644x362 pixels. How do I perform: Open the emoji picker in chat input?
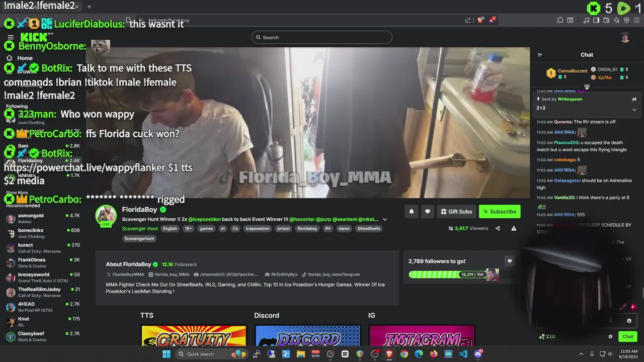[x=629, y=321]
